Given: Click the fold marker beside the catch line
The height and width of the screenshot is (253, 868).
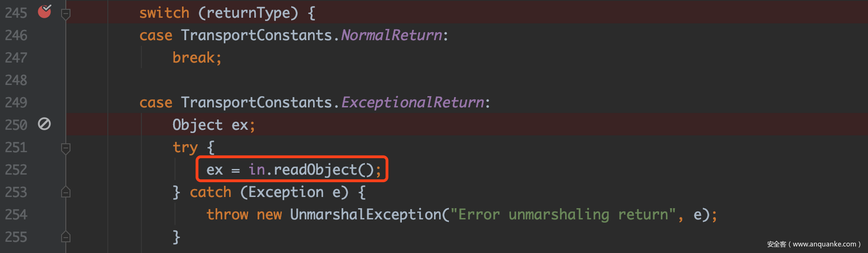Looking at the screenshot, I should pos(66,192).
